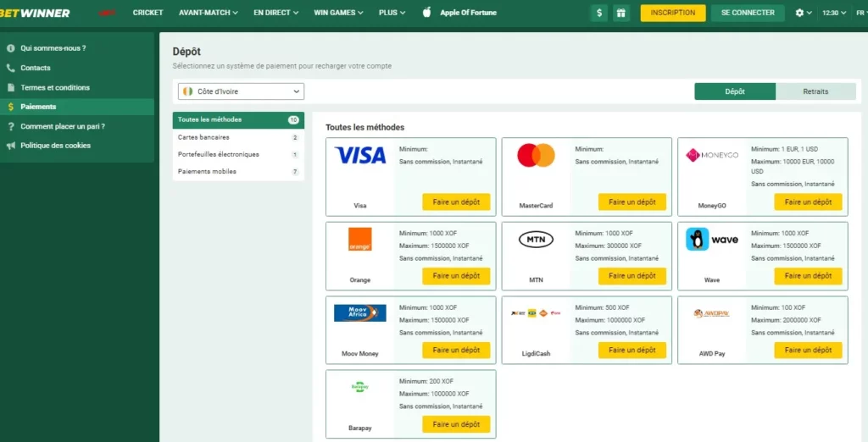The width and height of the screenshot is (868, 442).
Task: Click Faire un dépôt for AWD Pay
Action: tap(808, 351)
